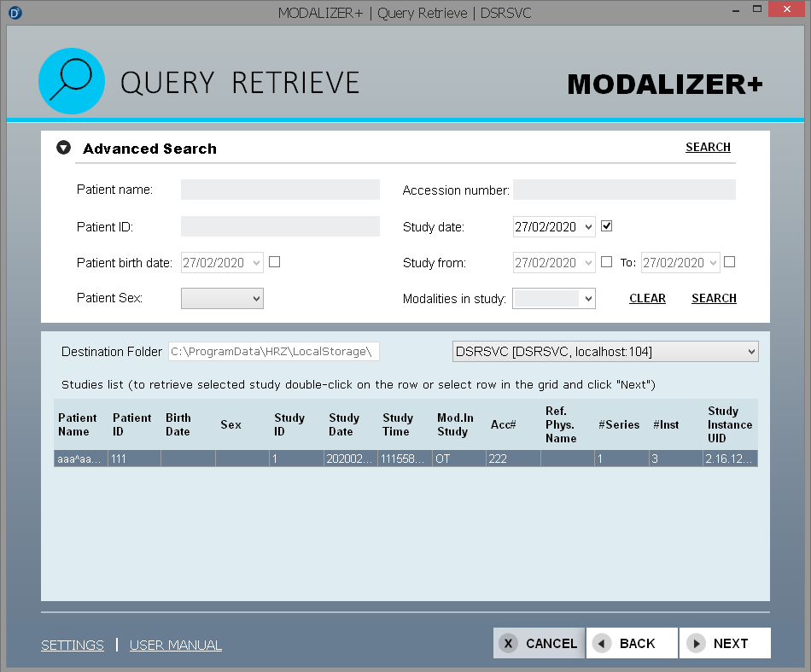The width and height of the screenshot is (811, 672).
Task: Open the Patient Sex dropdown
Action: coord(222,298)
